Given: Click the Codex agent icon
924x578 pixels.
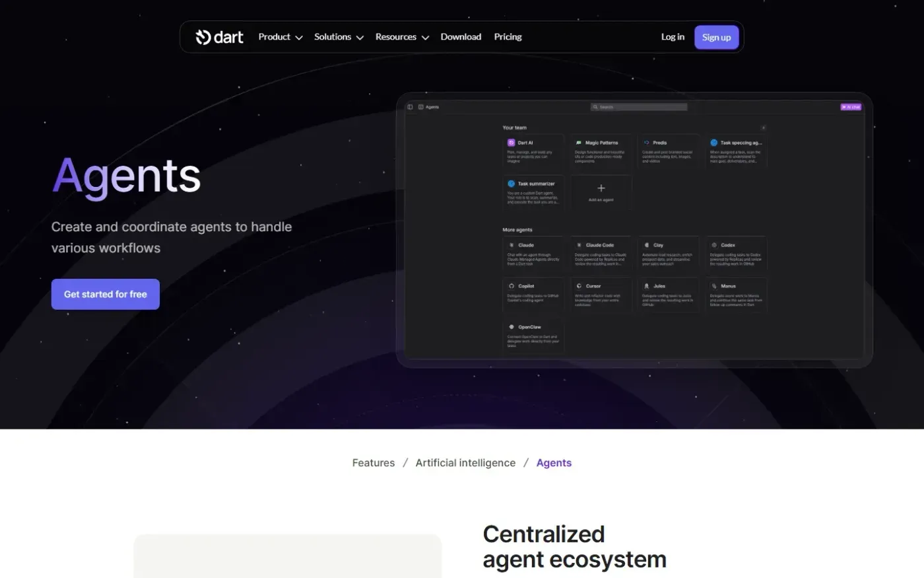Looking at the screenshot, I should click(714, 245).
